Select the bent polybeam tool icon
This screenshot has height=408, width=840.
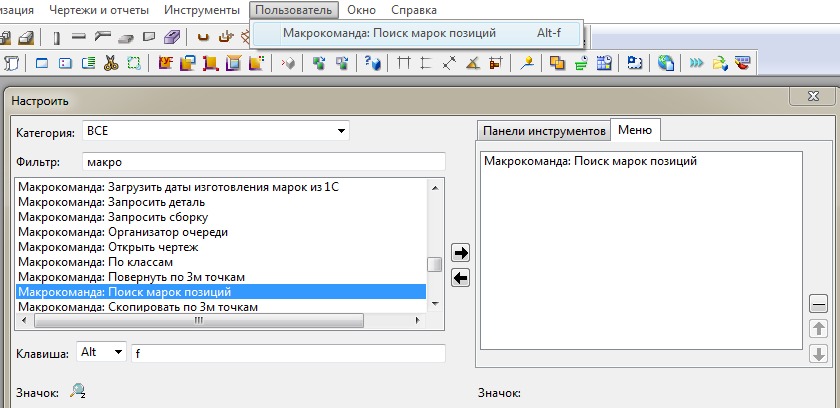pyautogui.click(x=102, y=37)
